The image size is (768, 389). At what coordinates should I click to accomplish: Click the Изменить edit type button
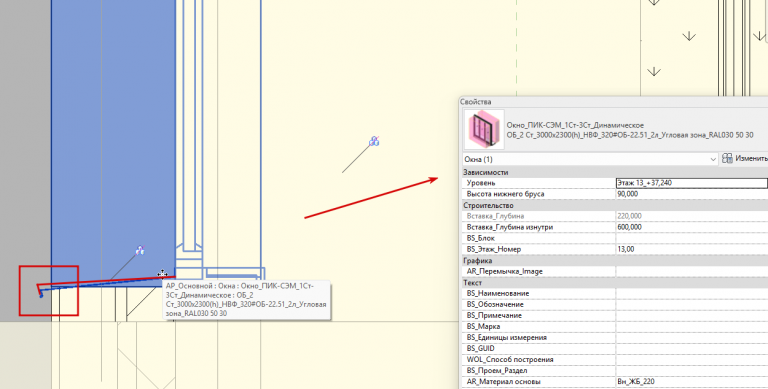click(745, 159)
